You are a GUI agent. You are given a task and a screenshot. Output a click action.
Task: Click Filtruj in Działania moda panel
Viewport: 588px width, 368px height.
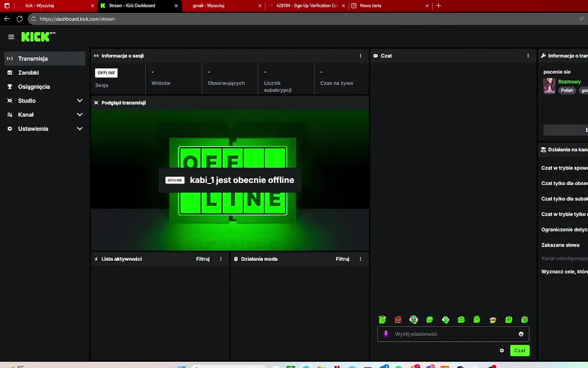pyautogui.click(x=342, y=259)
